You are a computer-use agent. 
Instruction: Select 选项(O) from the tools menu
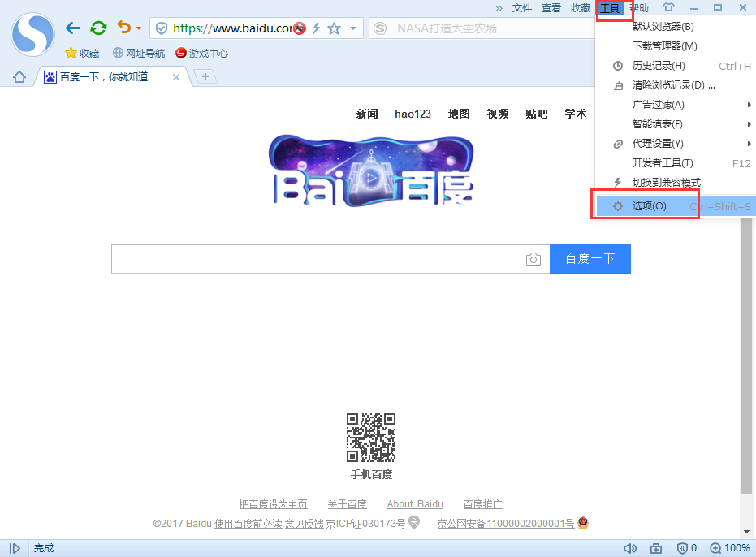(x=649, y=206)
